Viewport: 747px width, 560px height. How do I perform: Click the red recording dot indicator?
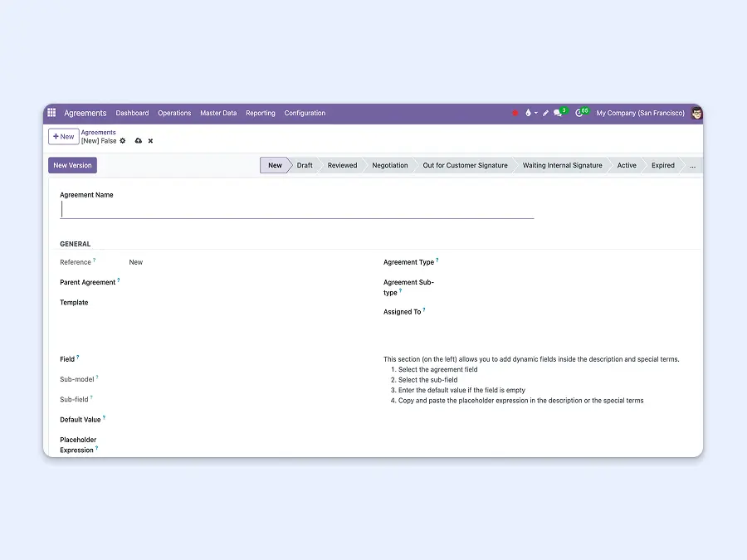click(x=515, y=113)
